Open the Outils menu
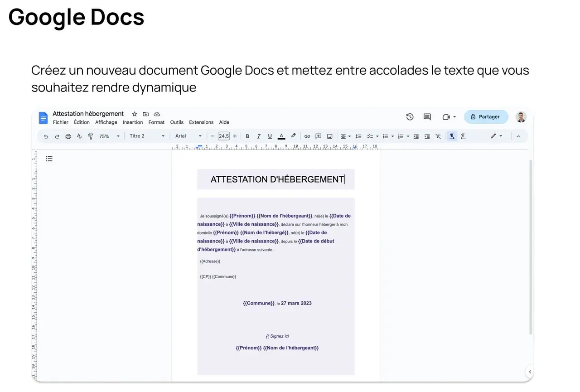The image size is (580, 392). click(x=177, y=122)
